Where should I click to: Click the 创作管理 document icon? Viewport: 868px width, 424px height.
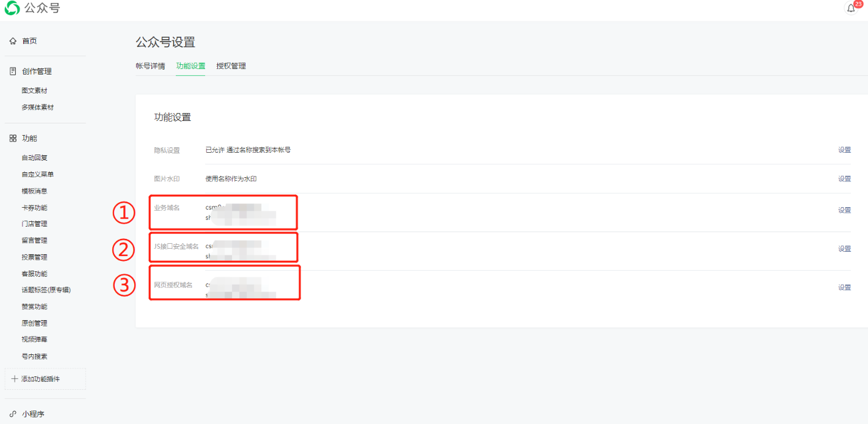(13, 71)
